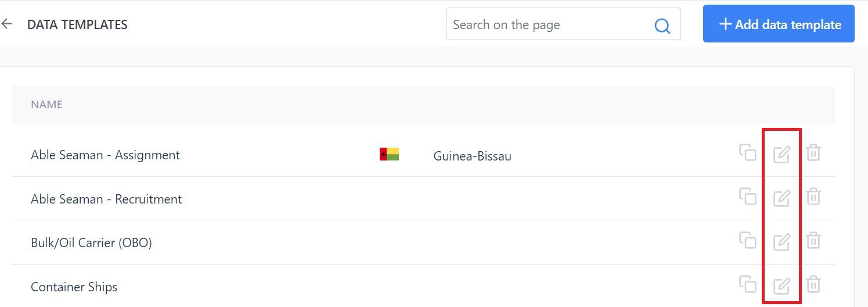Click the NAME column header
This screenshot has height=307, width=868.
(46, 105)
